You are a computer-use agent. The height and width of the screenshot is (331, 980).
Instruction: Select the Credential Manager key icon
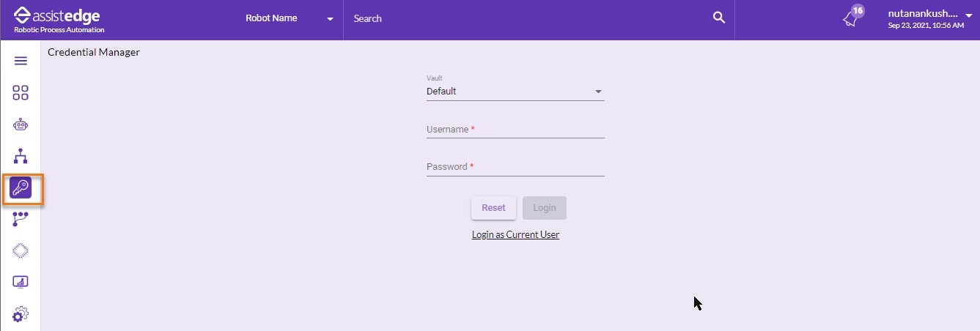pyautogui.click(x=21, y=188)
